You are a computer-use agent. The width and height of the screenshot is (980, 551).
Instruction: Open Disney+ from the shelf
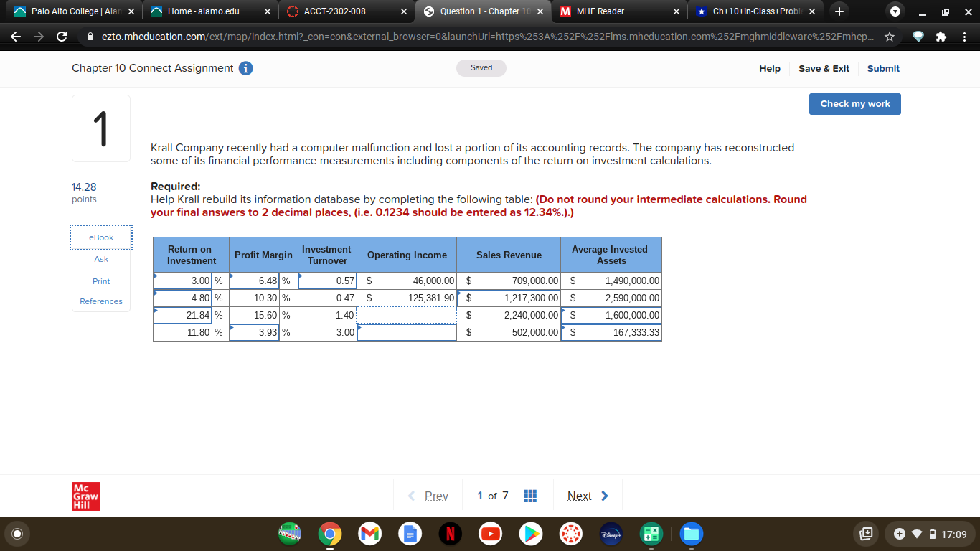(x=611, y=534)
